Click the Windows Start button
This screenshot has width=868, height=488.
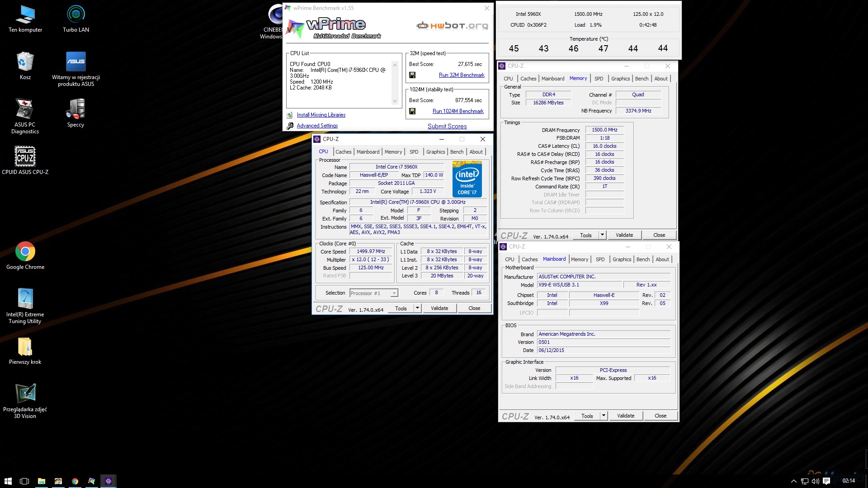coord(8,481)
